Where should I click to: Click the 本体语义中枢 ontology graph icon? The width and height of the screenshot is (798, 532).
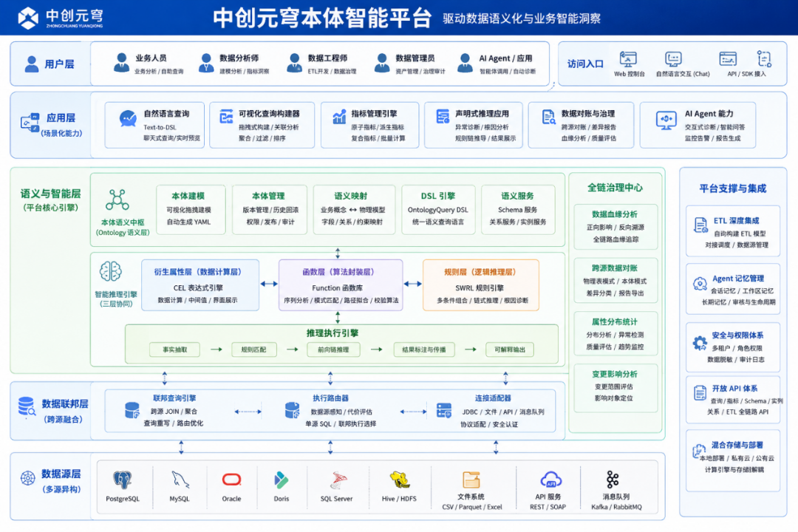[117, 200]
